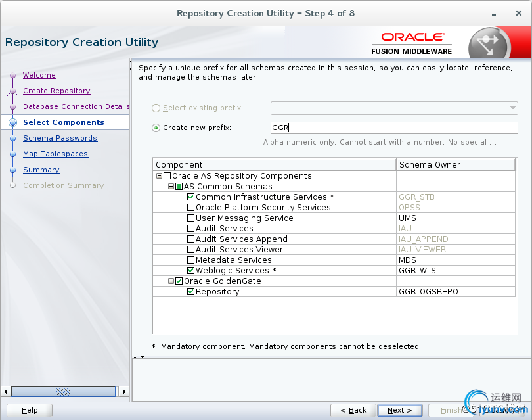Click the Next button
Screen dimensions: 532x420
point(400,410)
